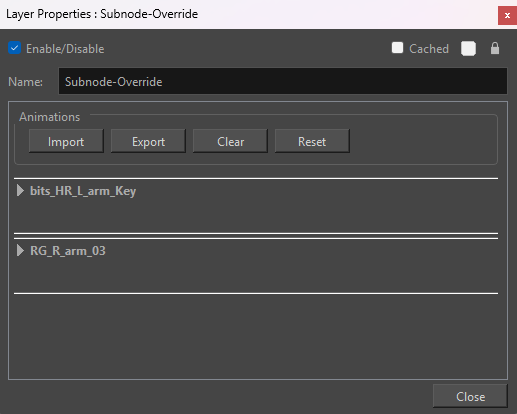Image resolution: width=517 pixels, height=414 pixels.
Task: Click the Clear animations button
Action: click(230, 141)
